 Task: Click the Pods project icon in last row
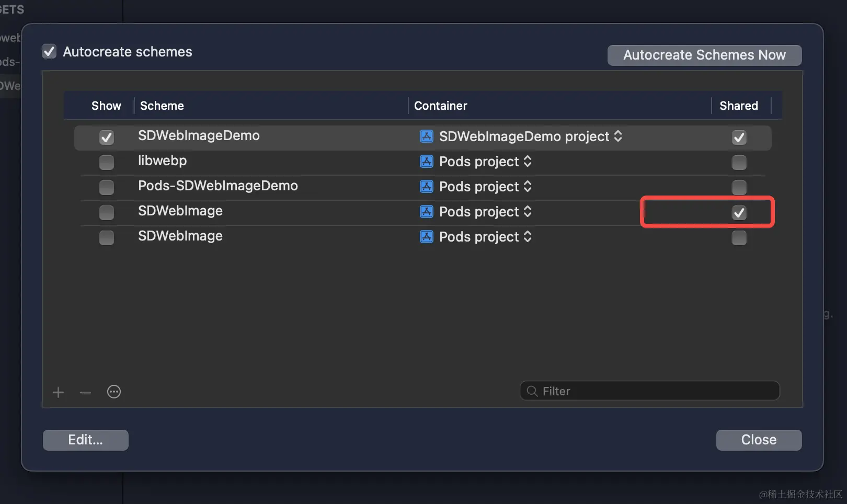(x=427, y=237)
